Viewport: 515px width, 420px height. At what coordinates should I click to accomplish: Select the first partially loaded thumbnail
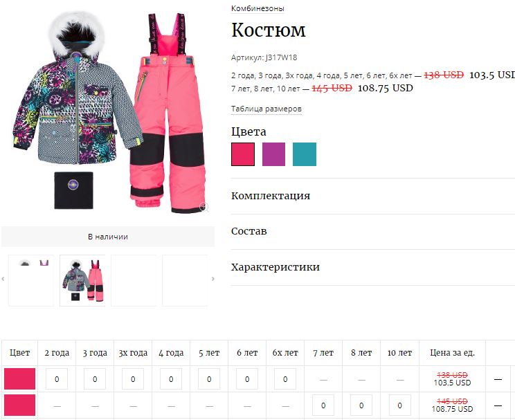[31, 280]
